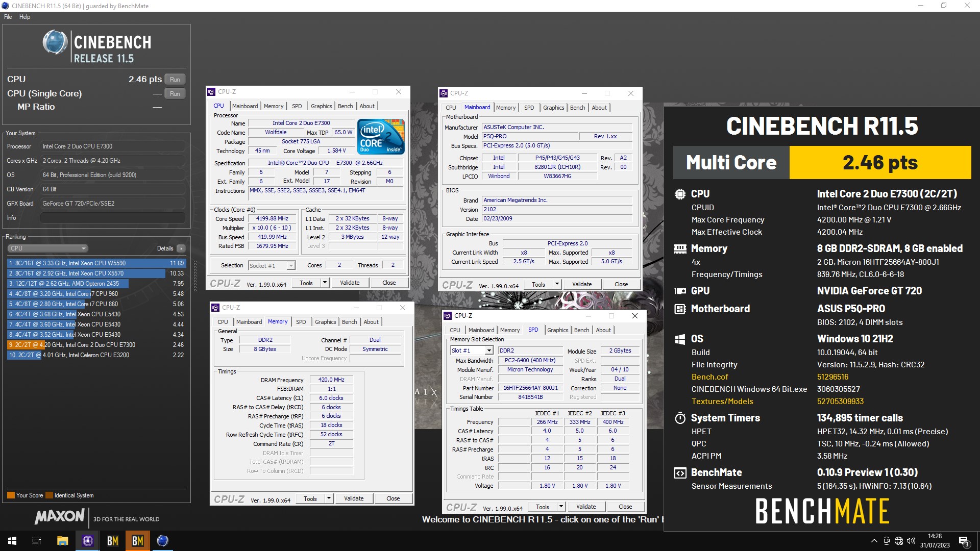Open Textures/Models link in BenchMate
This screenshot has width=980, height=551.
coord(722,402)
